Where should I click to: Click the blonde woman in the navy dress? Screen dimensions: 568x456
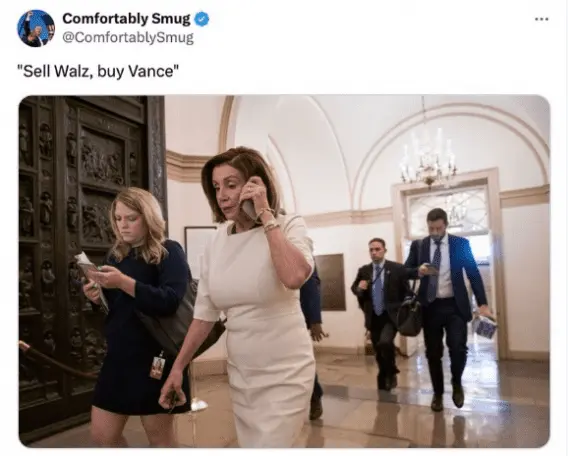pyautogui.click(x=139, y=311)
